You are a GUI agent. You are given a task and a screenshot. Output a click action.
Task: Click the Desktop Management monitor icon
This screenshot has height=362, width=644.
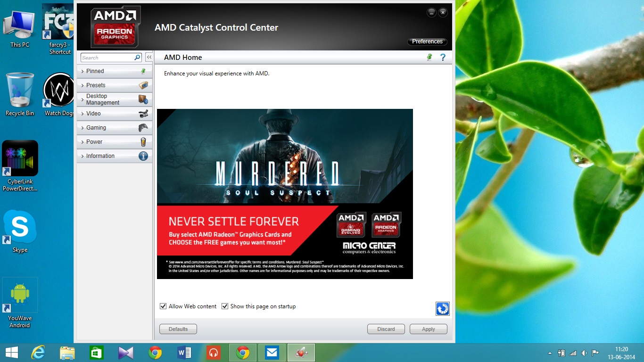[143, 99]
